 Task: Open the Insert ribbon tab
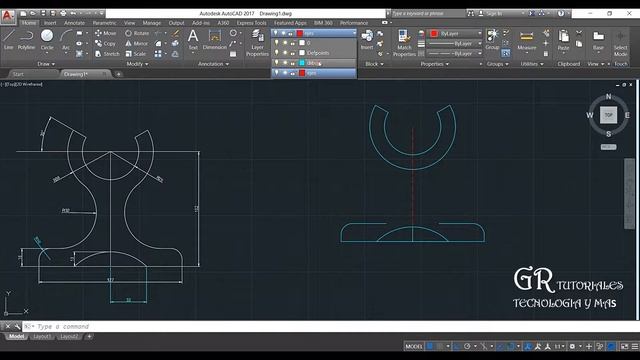50,23
